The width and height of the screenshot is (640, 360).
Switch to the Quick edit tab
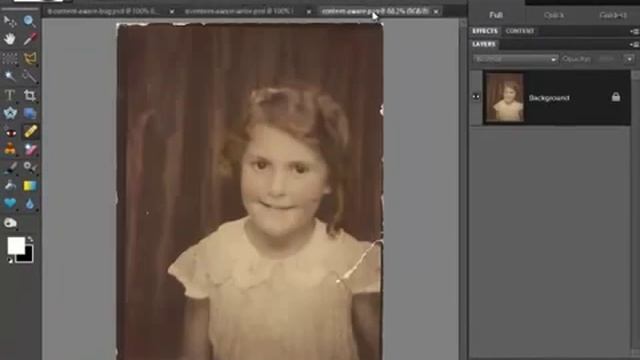(x=553, y=16)
